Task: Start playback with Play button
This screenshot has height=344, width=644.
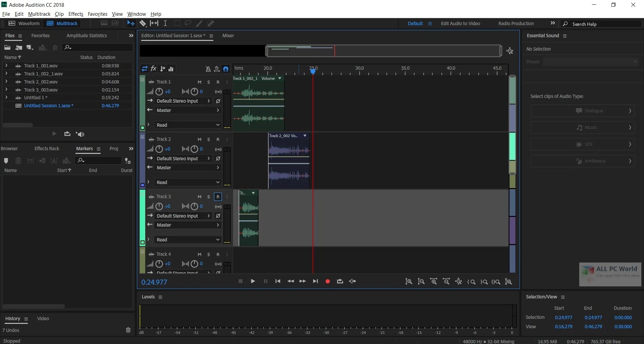Action: click(253, 281)
